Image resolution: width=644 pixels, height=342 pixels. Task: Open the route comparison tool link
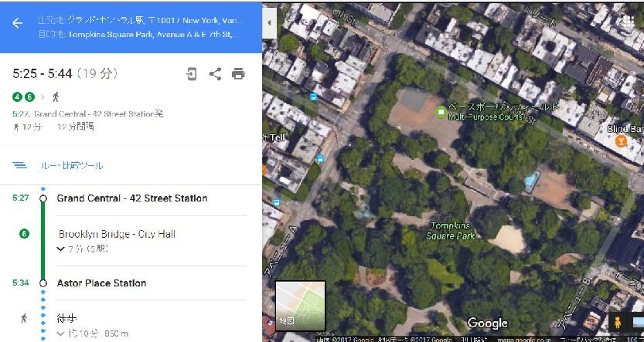71,166
